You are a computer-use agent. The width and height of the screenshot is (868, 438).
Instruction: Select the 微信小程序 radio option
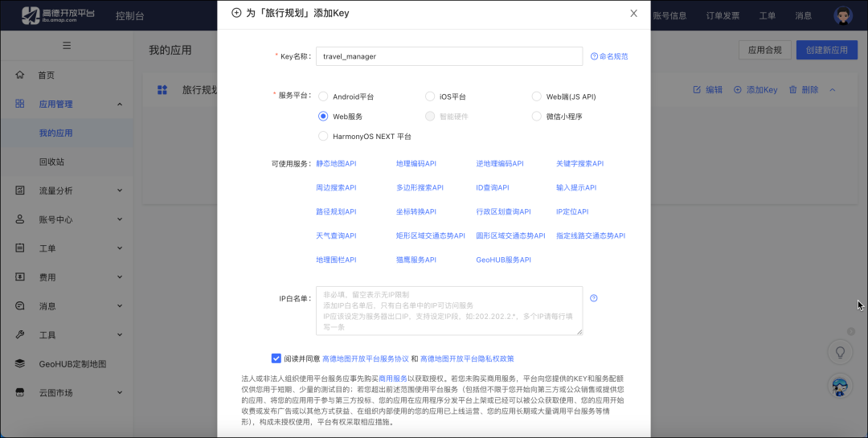[x=537, y=117]
